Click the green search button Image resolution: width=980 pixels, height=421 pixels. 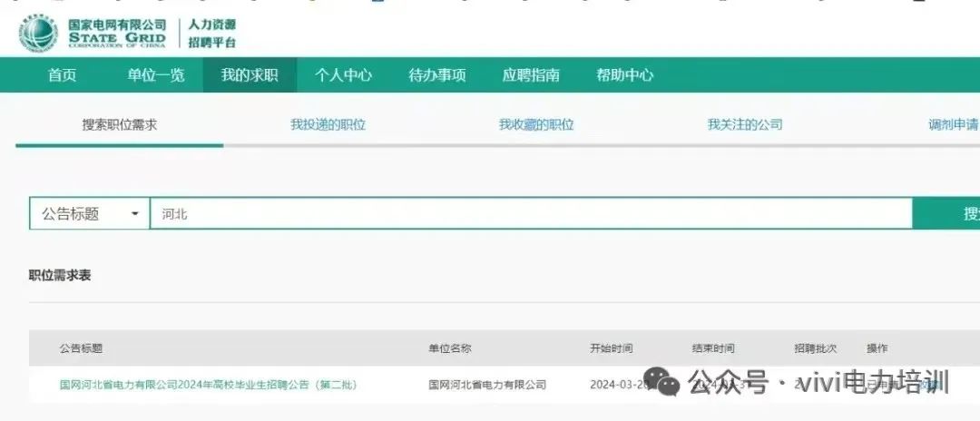click(x=946, y=213)
